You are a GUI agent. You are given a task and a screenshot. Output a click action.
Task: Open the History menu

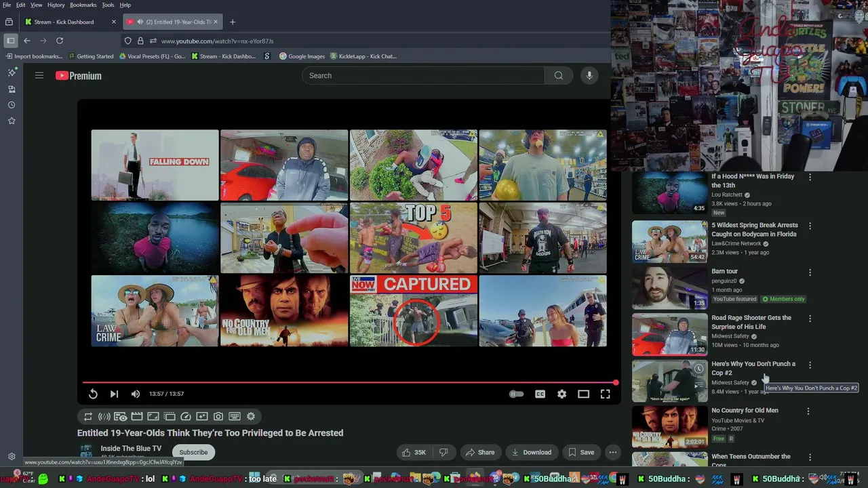pyautogui.click(x=56, y=5)
